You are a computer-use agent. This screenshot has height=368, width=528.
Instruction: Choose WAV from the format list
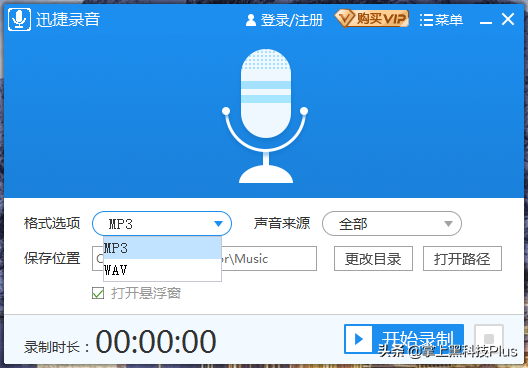pyautogui.click(x=162, y=270)
